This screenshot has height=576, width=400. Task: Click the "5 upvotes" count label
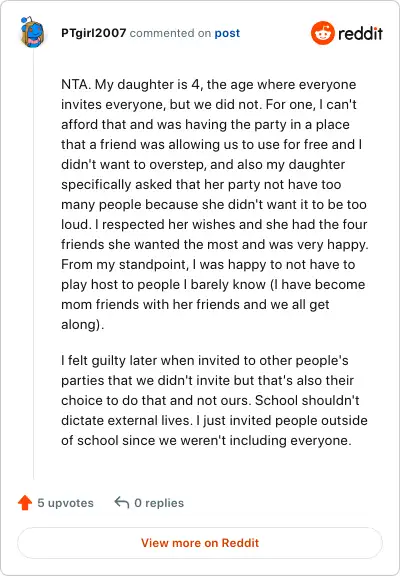[x=65, y=503]
